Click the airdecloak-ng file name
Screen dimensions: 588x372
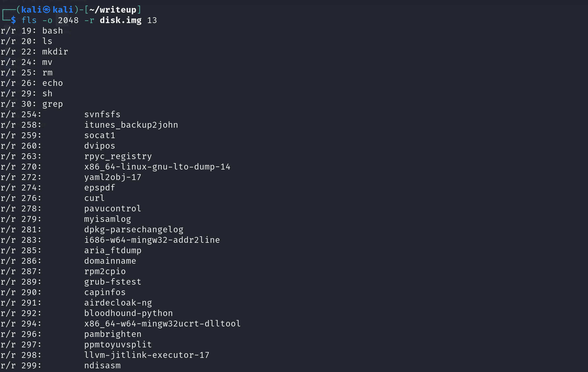point(118,303)
